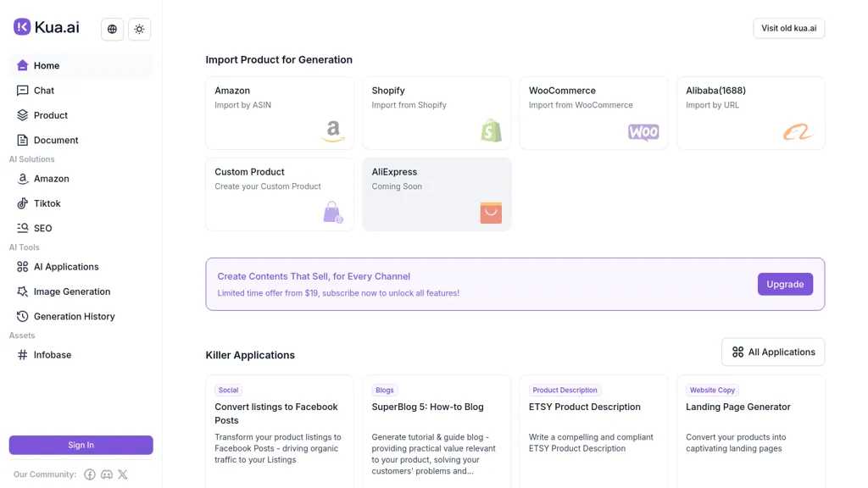The height and width of the screenshot is (488, 868).
Task: Open the Chat section icon in sidebar
Action: point(21,90)
